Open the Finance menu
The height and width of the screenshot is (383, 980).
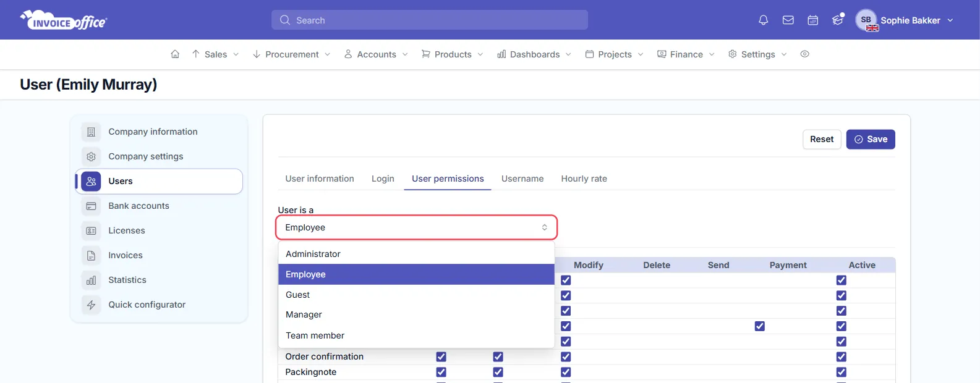coord(686,54)
